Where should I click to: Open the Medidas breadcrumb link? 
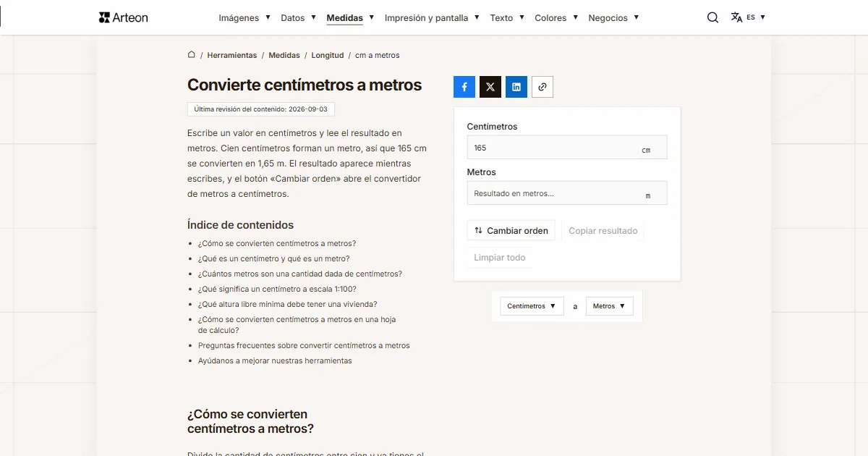tap(284, 55)
